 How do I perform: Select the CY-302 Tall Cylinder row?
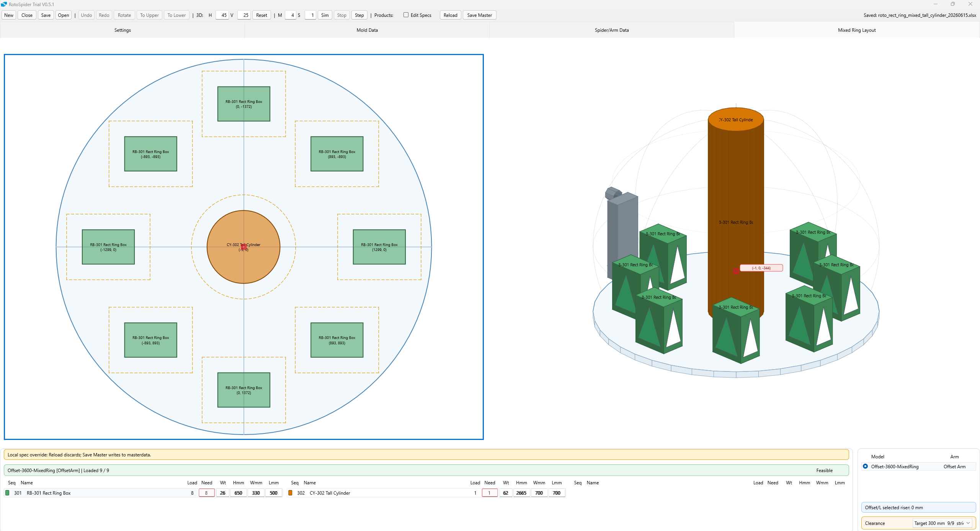(426, 493)
